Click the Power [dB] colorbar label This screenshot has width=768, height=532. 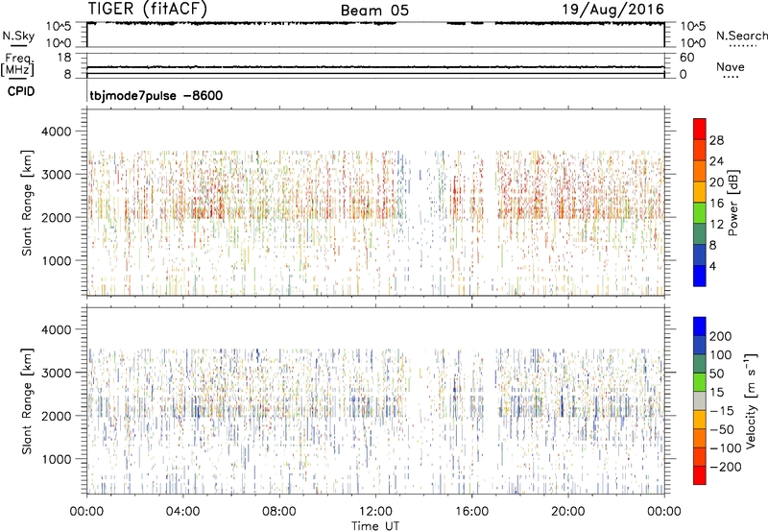[733, 203]
